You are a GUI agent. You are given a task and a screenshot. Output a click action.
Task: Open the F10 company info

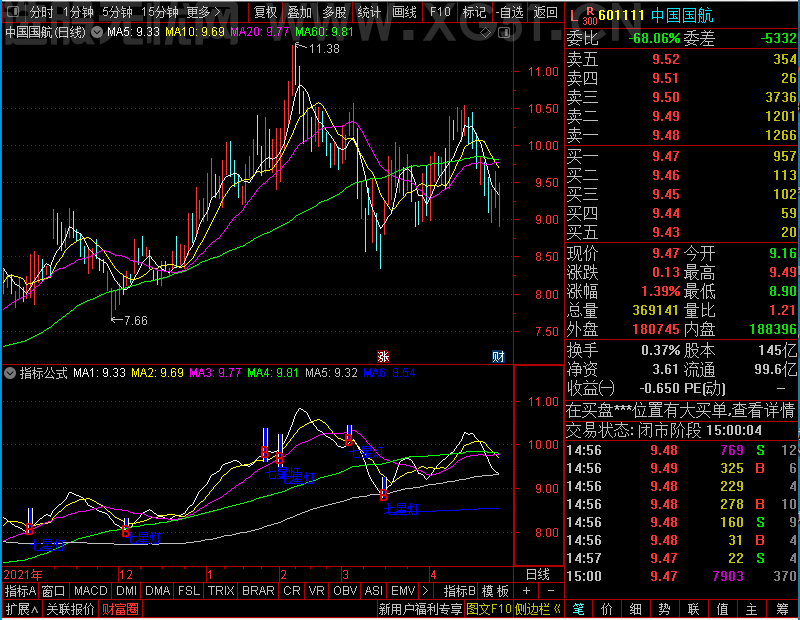point(440,12)
